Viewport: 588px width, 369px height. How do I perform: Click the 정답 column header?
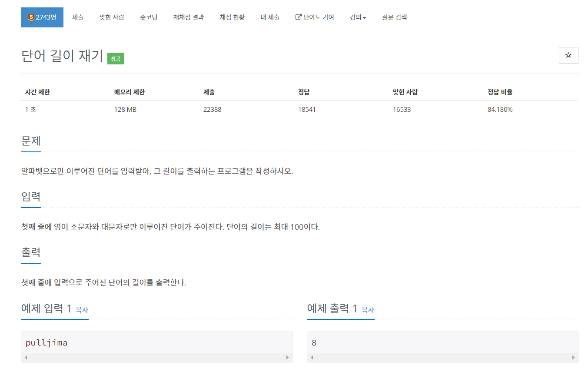coord(304,92)
